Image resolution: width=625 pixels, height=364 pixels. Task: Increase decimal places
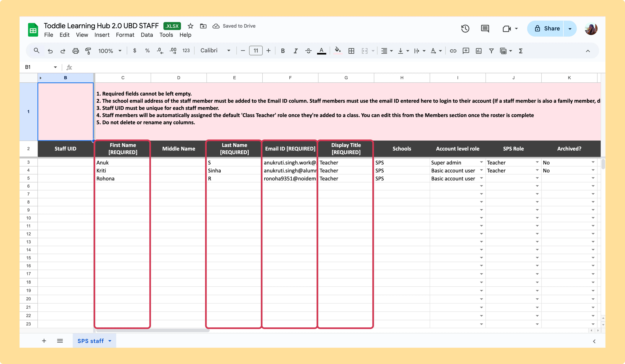pos(173,51)
